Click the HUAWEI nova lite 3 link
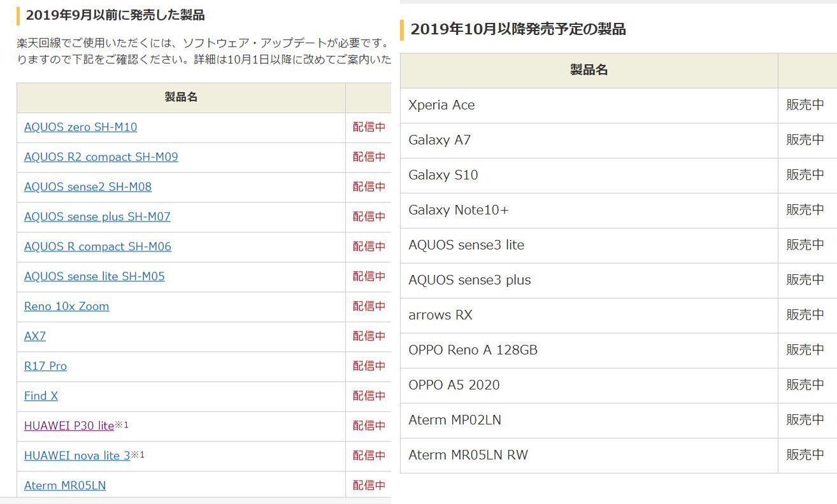The height and width of the screenshot is (504, 837). pyautogui.click(x=76, y=456)
